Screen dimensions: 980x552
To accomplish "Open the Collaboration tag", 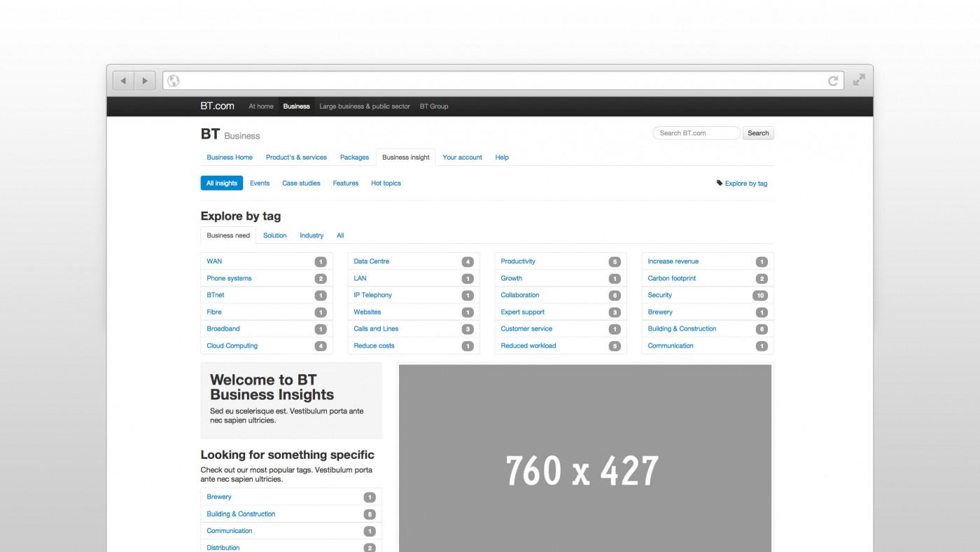I will coord(520,295).
